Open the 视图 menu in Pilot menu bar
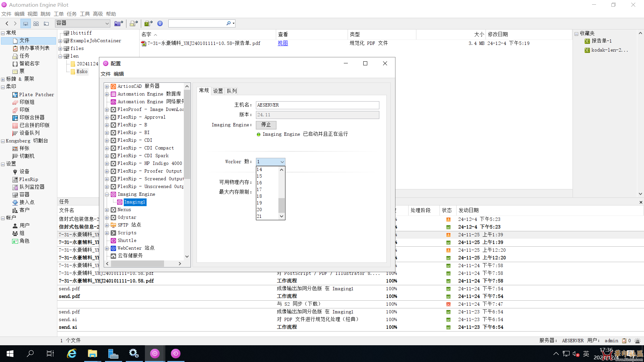 point(33,14)
